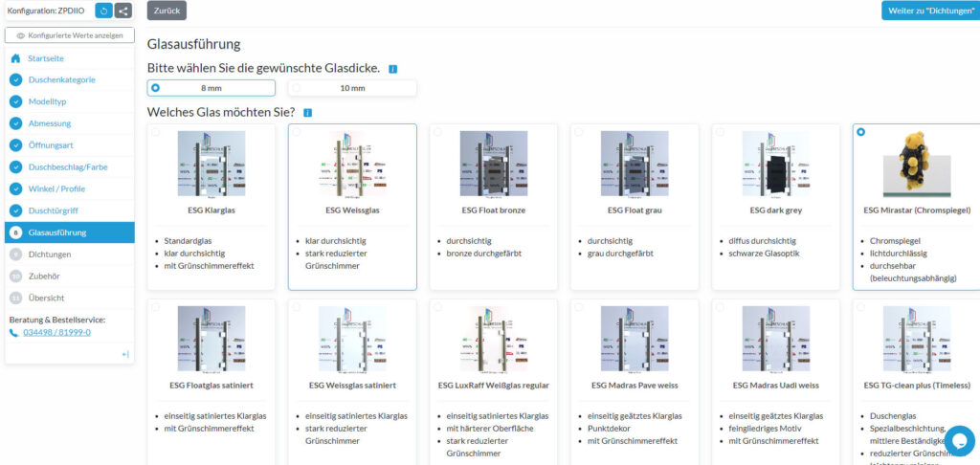Open the Duschbeschlag/Farbe step
Viewport: 980px width, 465px height.
tap(66, 167)
